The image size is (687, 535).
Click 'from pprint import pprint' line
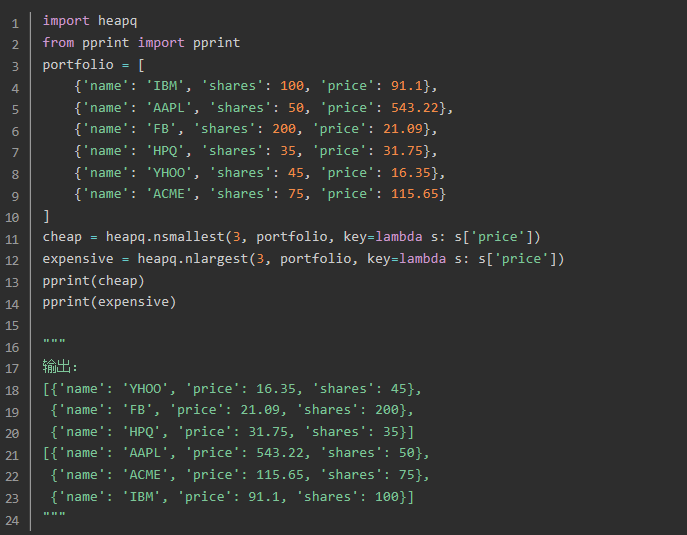(x=141, y=43)
